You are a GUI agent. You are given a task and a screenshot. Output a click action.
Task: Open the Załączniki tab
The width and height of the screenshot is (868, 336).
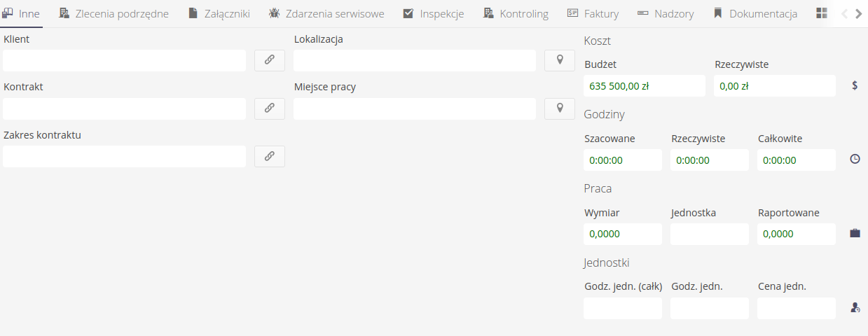219,13
